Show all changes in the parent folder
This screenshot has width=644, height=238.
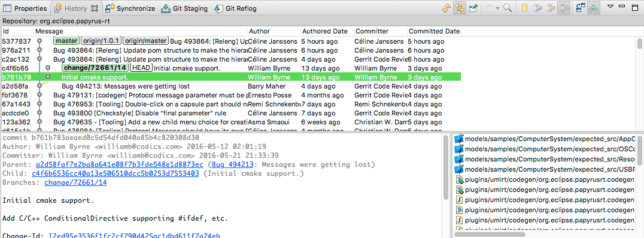click(x=551, y=8)
